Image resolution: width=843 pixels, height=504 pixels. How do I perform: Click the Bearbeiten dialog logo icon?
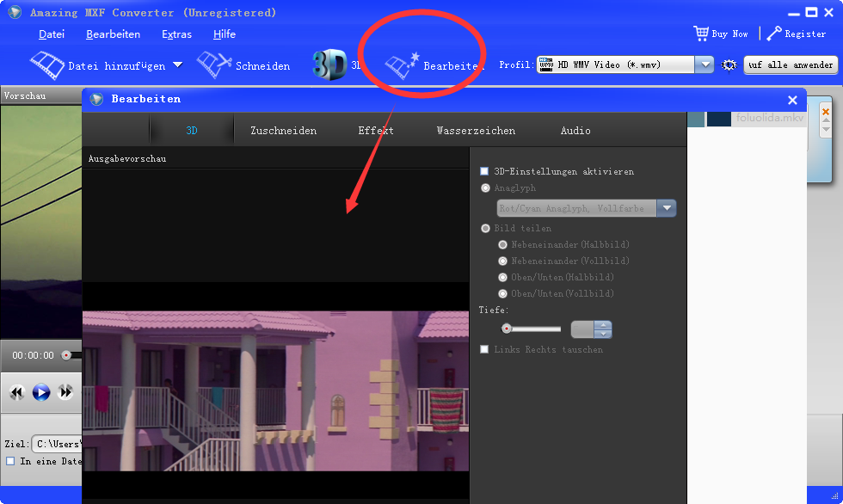[96, 99]
